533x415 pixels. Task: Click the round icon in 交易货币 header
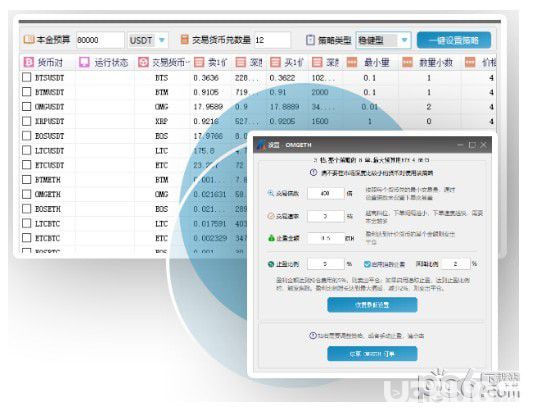143,62
